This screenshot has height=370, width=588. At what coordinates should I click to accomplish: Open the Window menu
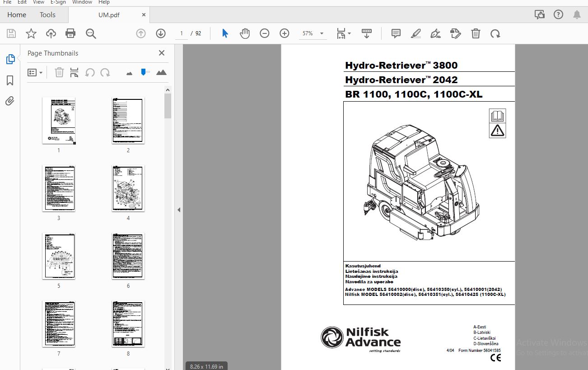82,2
